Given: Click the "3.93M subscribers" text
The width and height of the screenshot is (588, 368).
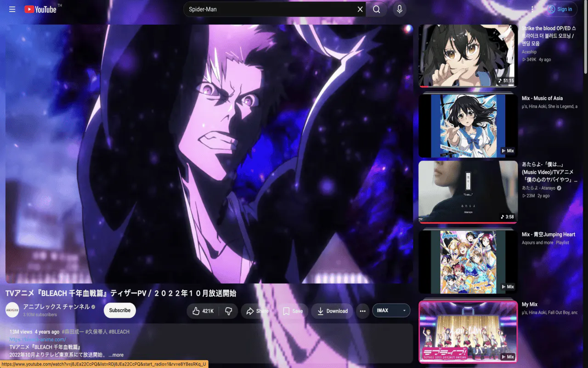Looking at the screenshot, I should (40, 315).
